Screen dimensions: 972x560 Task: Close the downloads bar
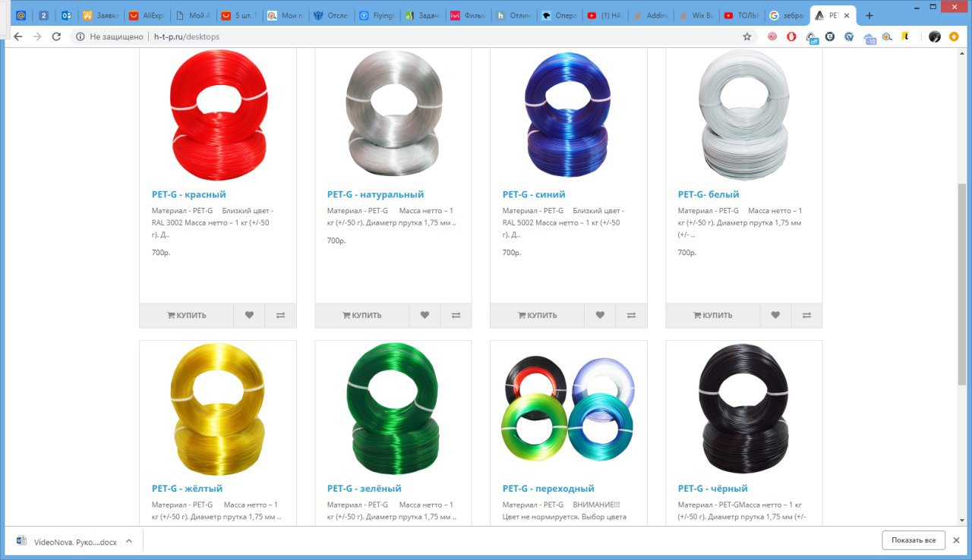click(x=957, y=540)
